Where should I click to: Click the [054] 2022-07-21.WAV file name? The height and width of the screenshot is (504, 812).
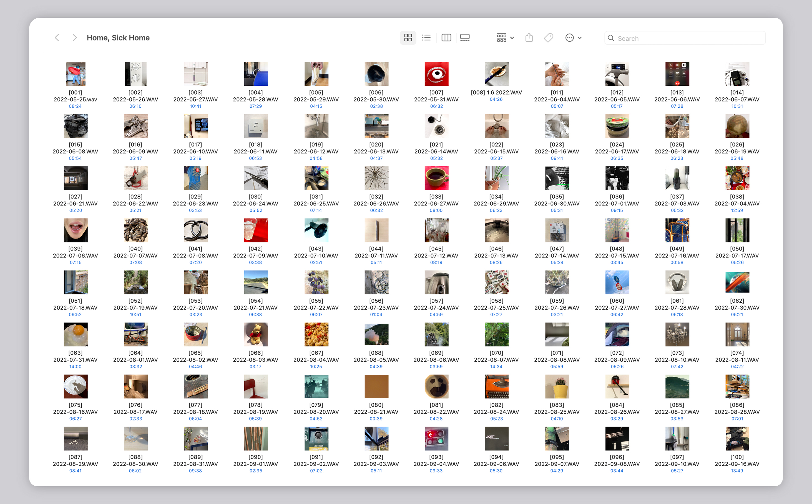[256, 304]
